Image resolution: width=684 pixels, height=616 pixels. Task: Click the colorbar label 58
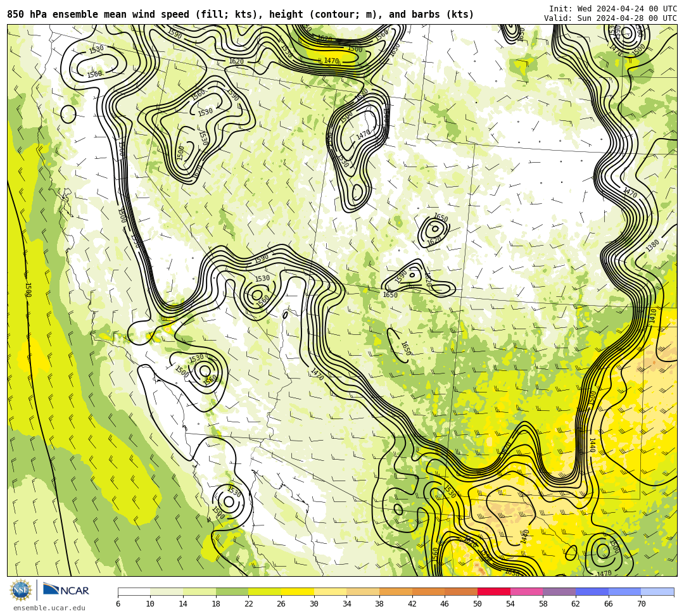pyautogui.click(x=543, y=604)
